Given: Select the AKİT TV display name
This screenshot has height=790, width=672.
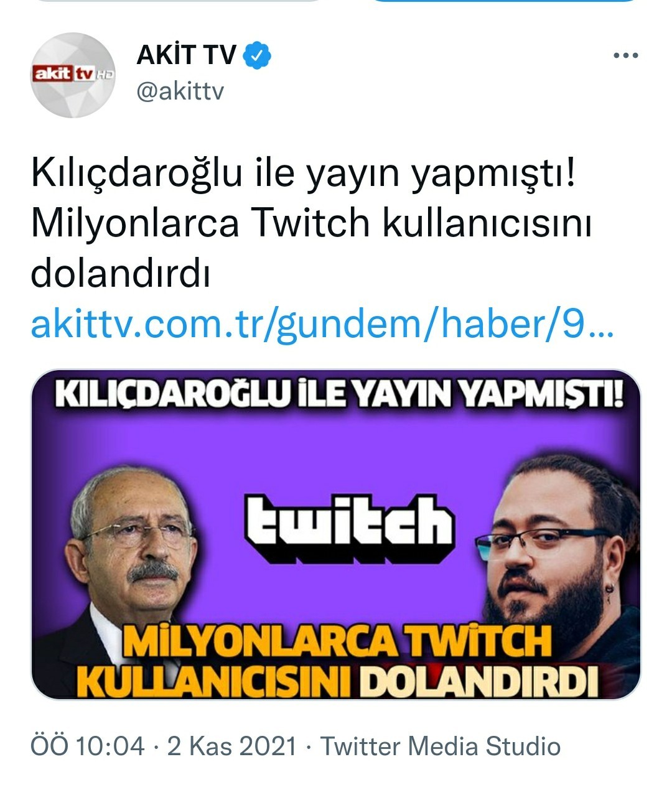Looking at the screenshot, I should (x=187, y=56).
